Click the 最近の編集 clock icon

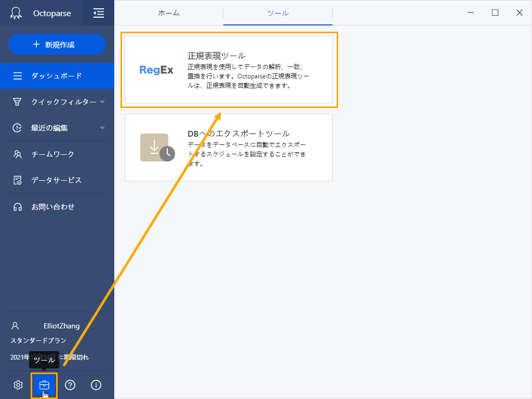[x=17, y=128]
